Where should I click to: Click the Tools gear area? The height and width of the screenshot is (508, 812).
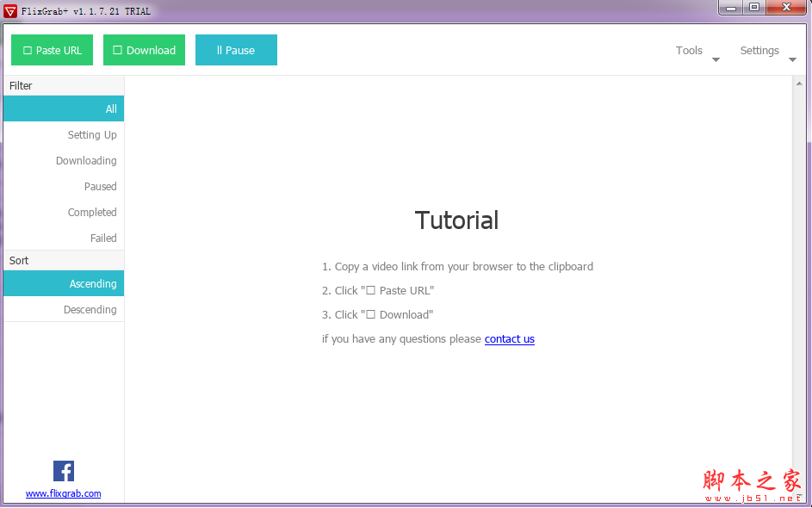click(x=689, y=50)
